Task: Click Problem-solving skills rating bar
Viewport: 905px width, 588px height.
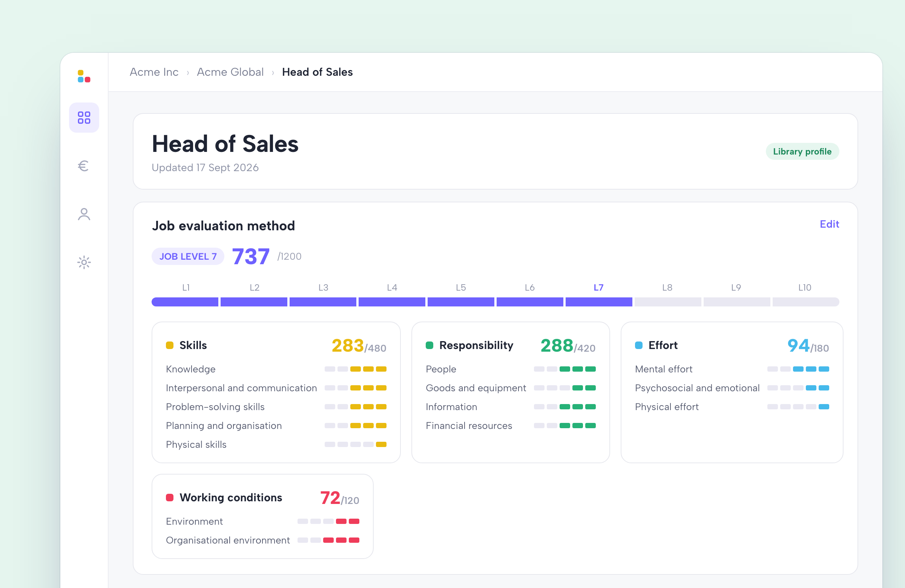Action: coord(356,407)
